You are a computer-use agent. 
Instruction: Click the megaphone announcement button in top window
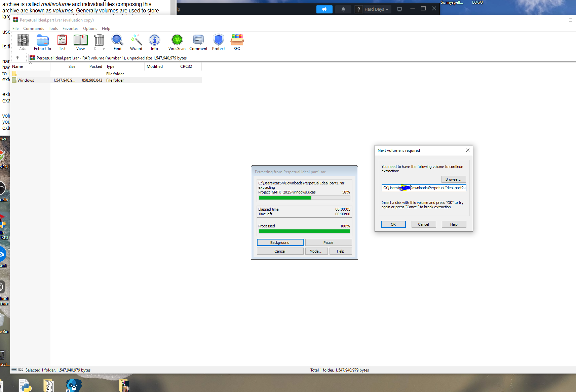click(x=324, y=9)
